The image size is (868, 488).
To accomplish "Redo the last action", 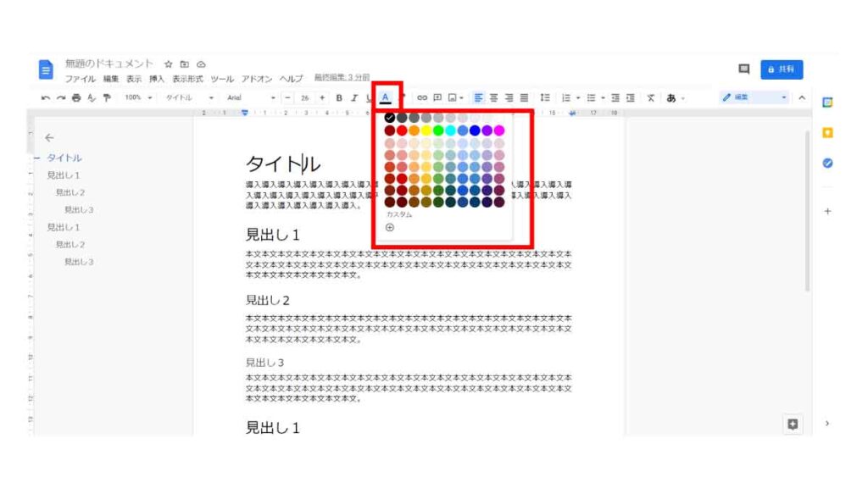I will 61,98.
